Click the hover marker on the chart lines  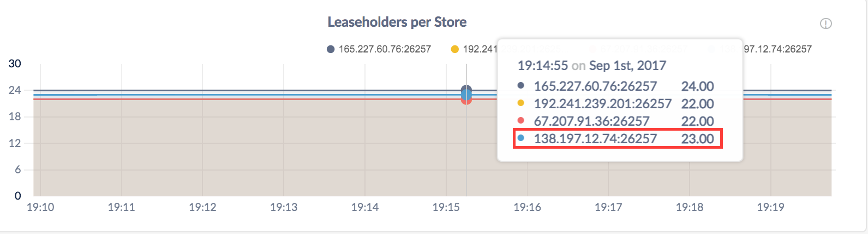(466, 95)
